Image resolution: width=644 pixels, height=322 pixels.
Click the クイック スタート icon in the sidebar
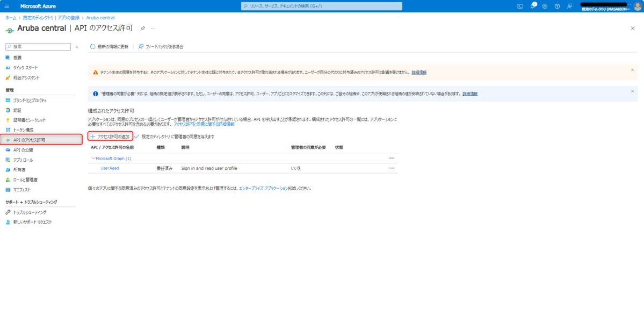click(x=8, y=67)
